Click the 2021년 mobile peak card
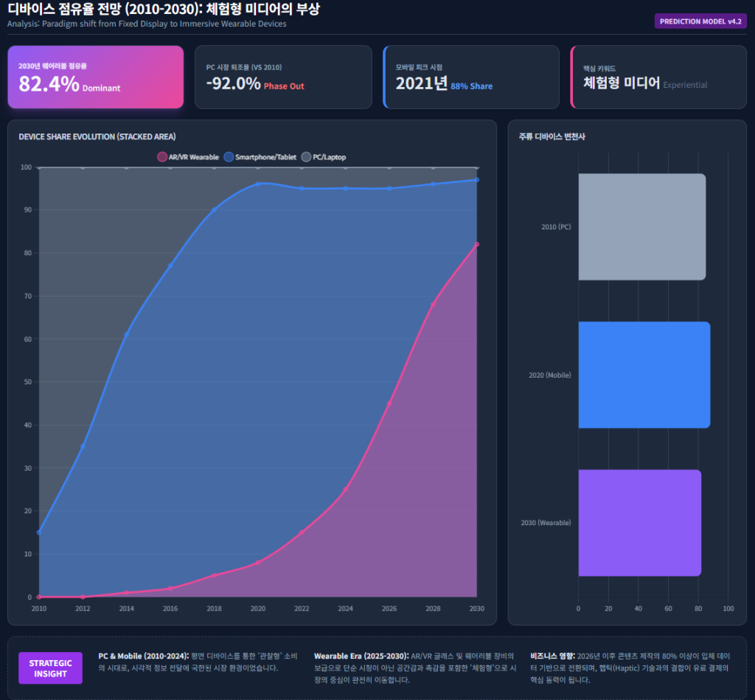 click(471, 77)
